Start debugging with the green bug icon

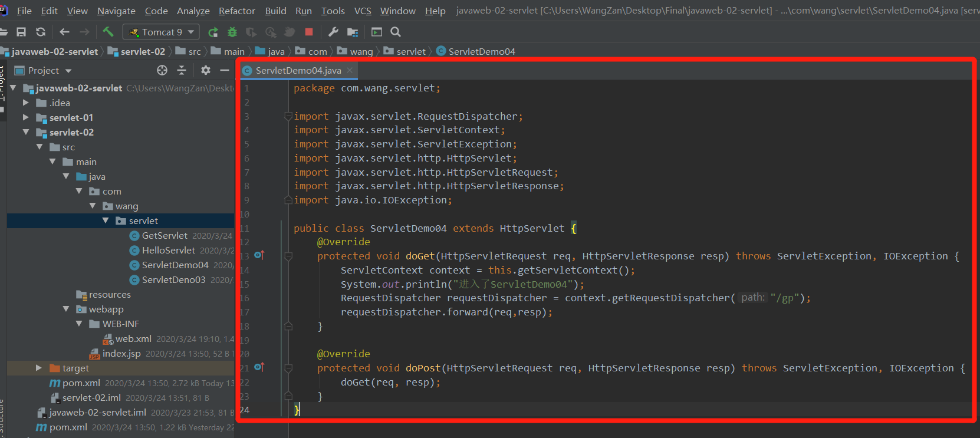coord(232,32)
